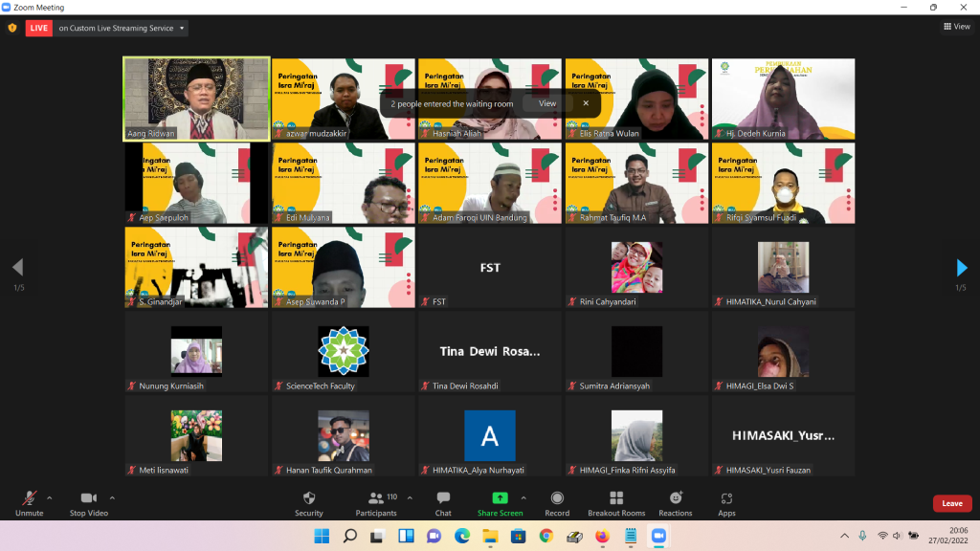The height and width of the screenshot is (551, 980).
Task: Toggle microphone with Unmute button
Action: point(30,499)
